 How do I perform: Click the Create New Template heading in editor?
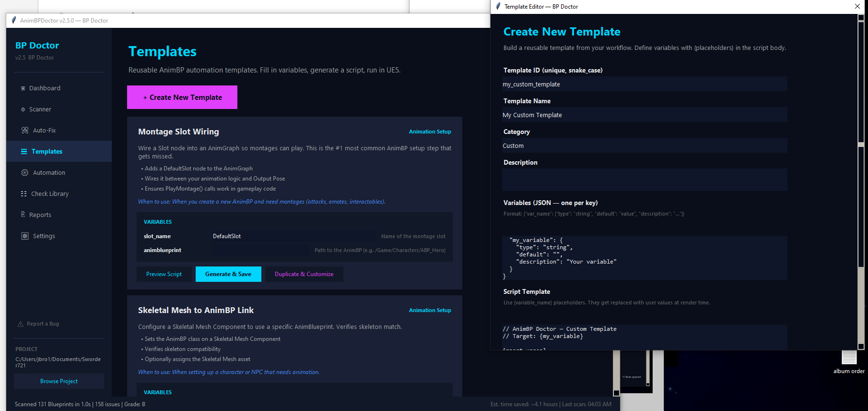point(562,32)
